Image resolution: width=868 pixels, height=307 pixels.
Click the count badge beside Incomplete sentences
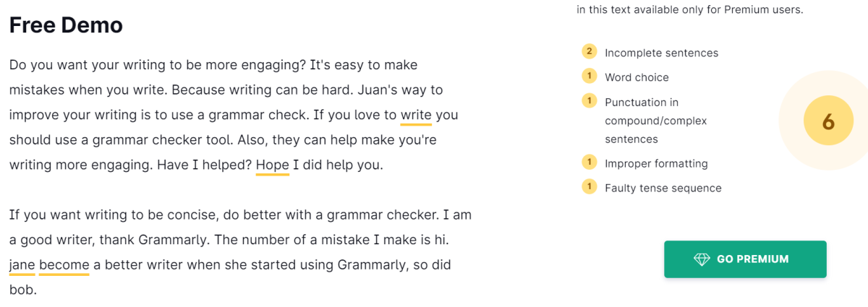[x=590, y=51]
